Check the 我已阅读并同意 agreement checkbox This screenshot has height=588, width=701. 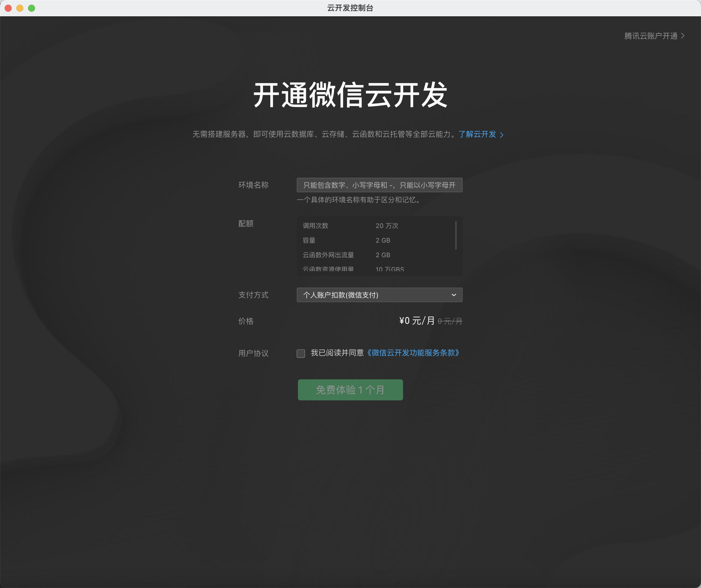(x=301, y=353)
